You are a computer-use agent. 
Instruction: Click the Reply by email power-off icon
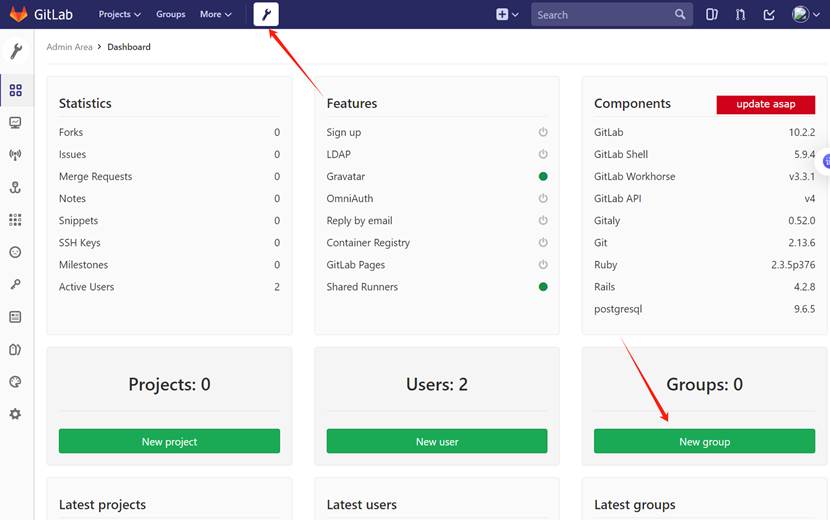[x=543, y=220]
